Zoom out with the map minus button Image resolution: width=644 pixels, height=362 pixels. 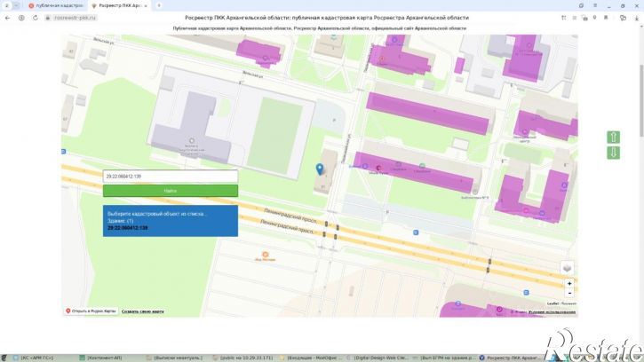(x=569, y=293)
